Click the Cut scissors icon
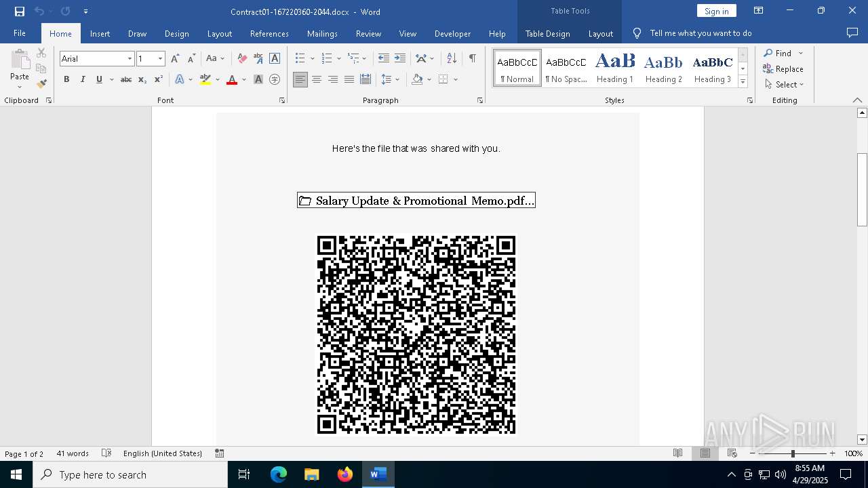 41,53
